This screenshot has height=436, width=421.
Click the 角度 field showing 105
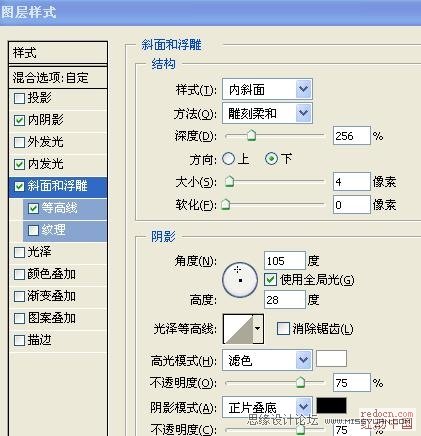click(285, 261)
